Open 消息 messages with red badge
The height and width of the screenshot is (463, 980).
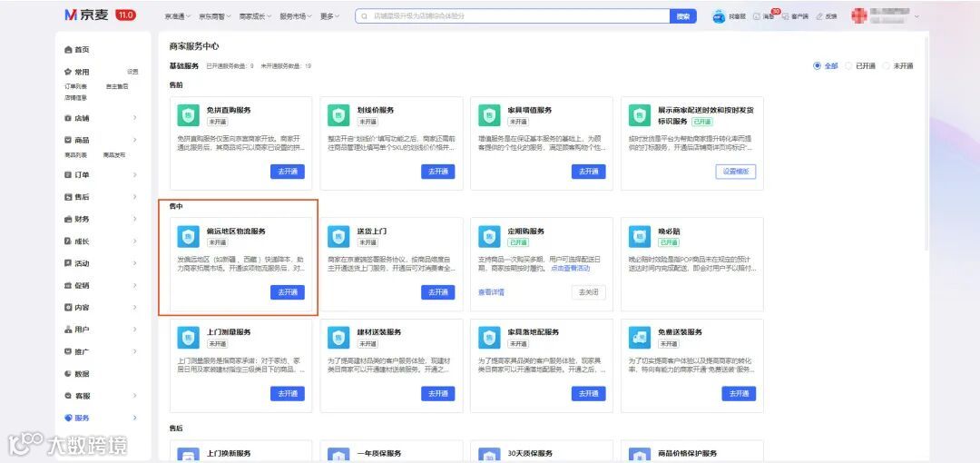coord(764,16)
